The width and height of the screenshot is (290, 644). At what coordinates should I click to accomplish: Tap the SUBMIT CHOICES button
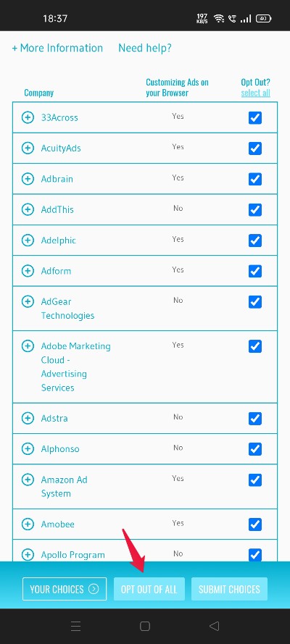tap(229, 589)
